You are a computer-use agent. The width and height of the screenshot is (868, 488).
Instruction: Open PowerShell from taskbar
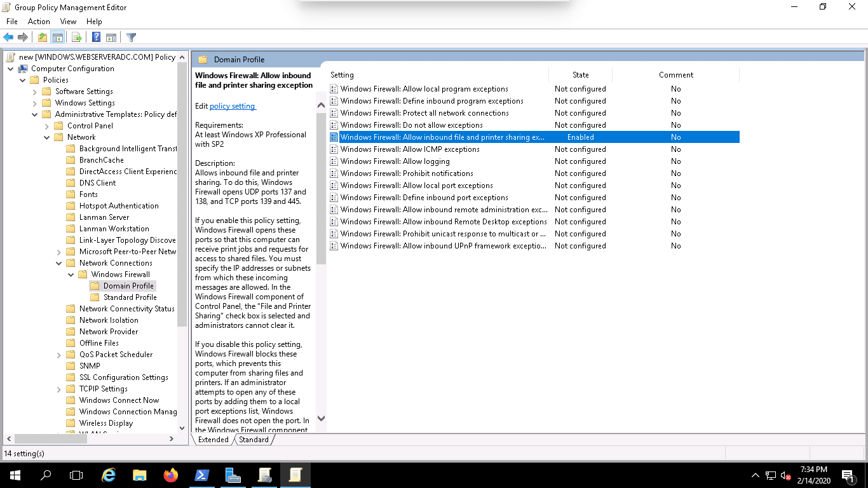202,475
